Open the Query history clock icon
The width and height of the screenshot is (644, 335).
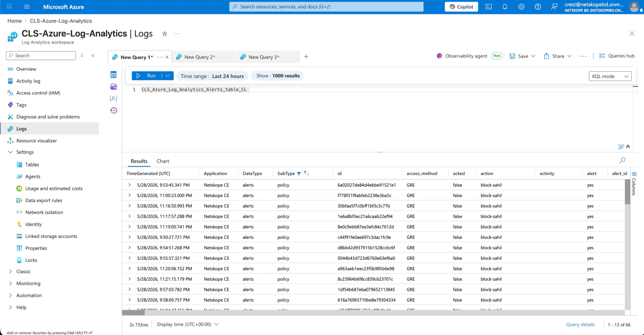113,110
